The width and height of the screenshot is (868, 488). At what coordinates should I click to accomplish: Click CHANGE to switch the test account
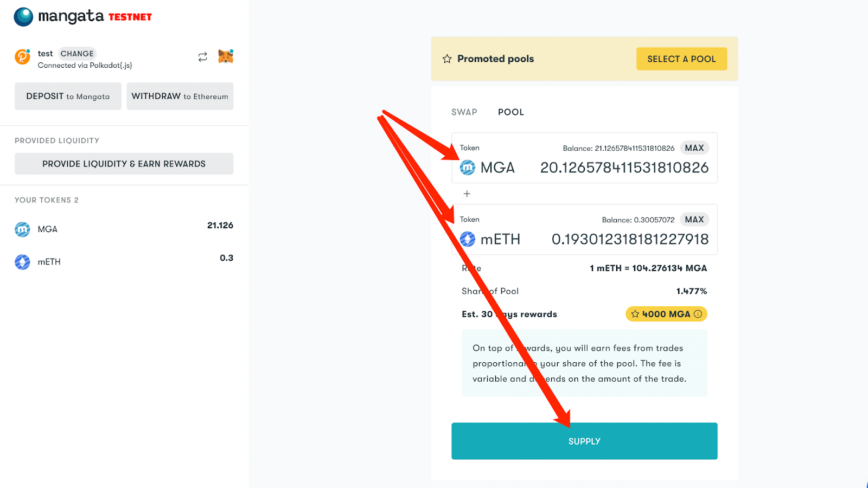click(x=77, y=54)
